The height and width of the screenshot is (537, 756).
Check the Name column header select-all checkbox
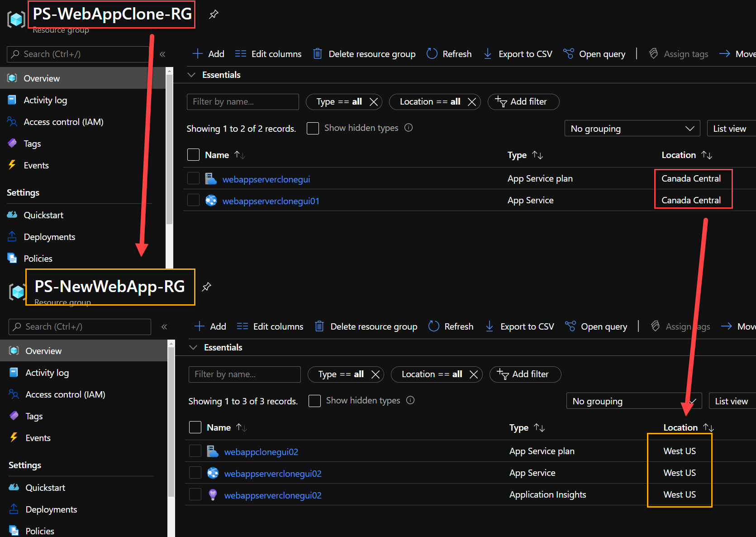[x=193, y=154]
